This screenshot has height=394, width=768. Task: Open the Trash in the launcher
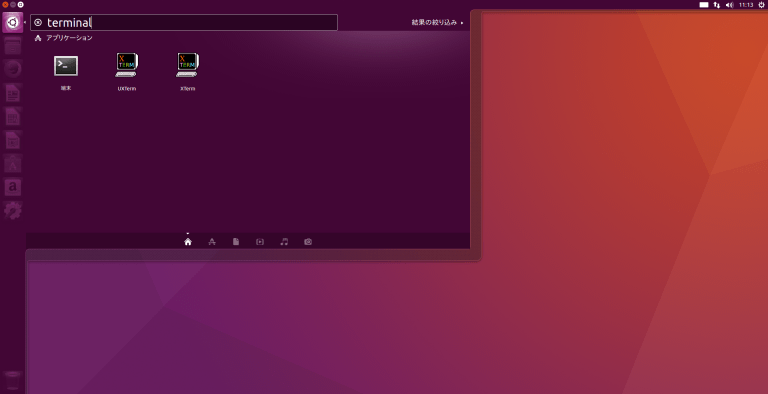click(x=12, y=380)
